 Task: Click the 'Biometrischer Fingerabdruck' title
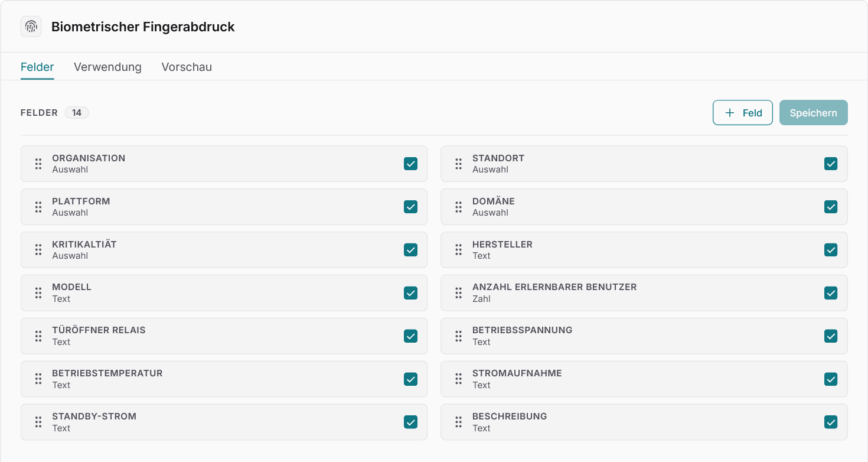143,27
